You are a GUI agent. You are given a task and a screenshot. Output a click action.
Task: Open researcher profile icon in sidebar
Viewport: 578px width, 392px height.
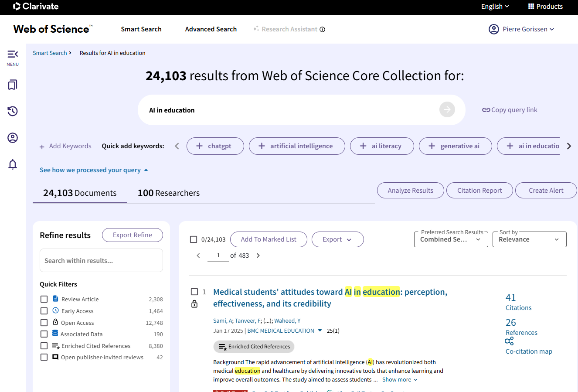(x=13, y=138)
